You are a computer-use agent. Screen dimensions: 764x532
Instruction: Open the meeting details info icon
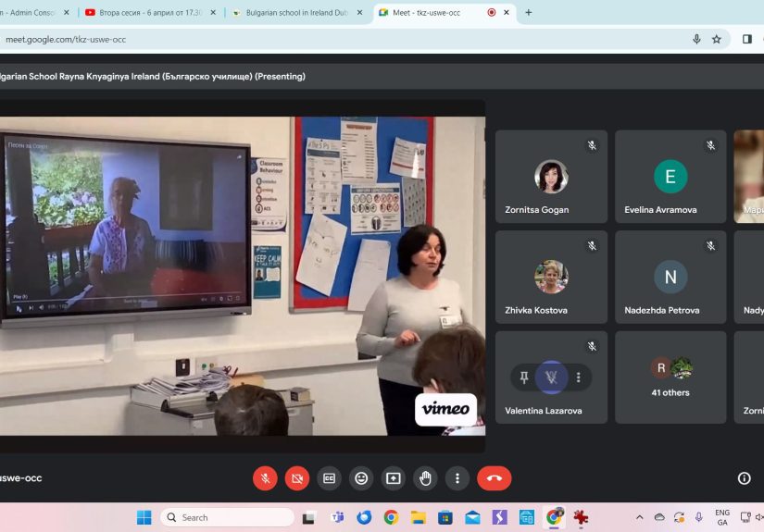(744, 478)
